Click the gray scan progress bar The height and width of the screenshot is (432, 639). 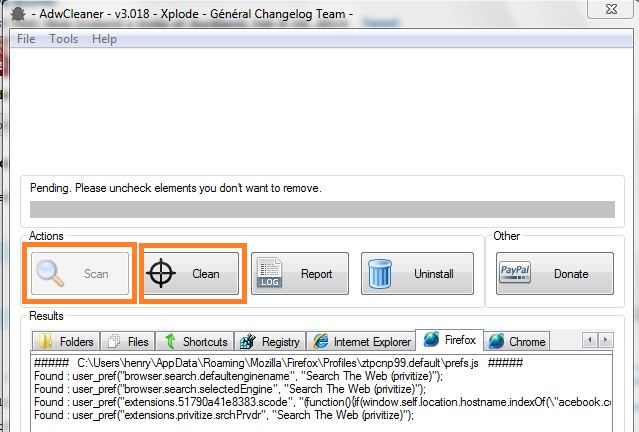(322, 209)
